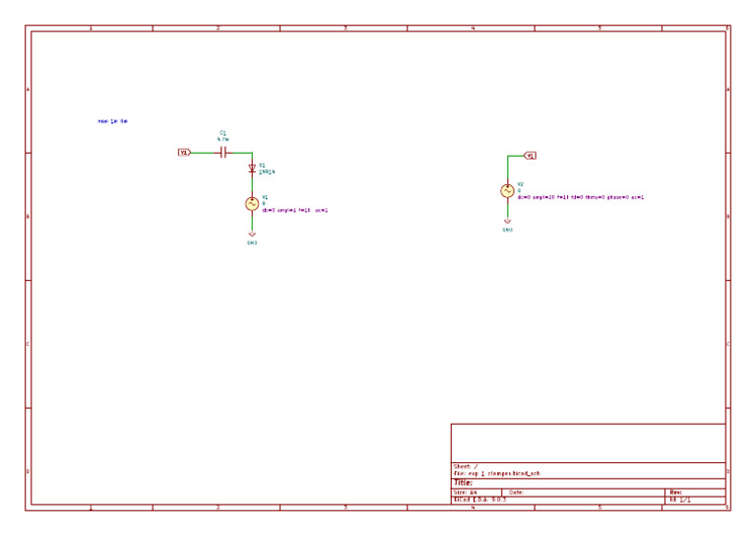Image resolution: width=756 pixels, height=535 pixels.
Task: Select the global label wired to source V2
Action: [530, 156]
